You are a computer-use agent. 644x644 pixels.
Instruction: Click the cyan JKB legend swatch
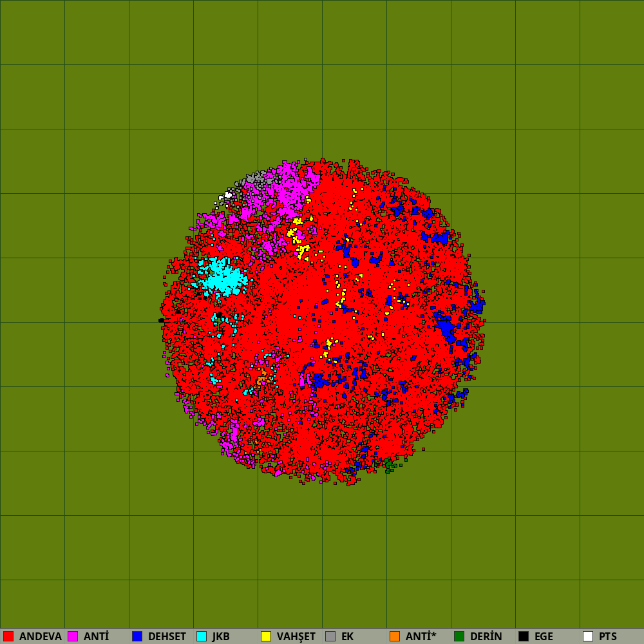coord(202,636)
